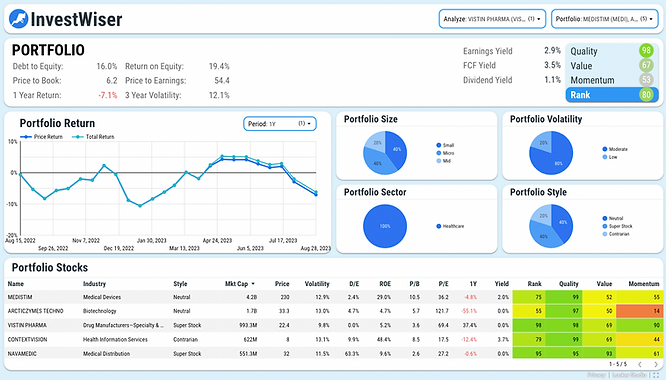This screenshot has height=380, width=666.
Task: Go to next page of stocks table
Action: [655, 364]
